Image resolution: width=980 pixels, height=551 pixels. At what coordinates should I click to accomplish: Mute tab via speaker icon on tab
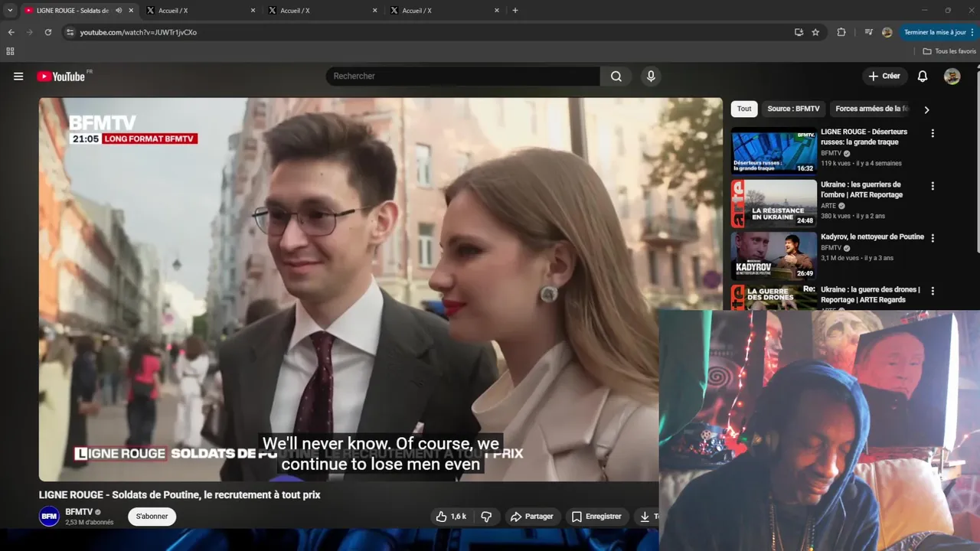118,11
